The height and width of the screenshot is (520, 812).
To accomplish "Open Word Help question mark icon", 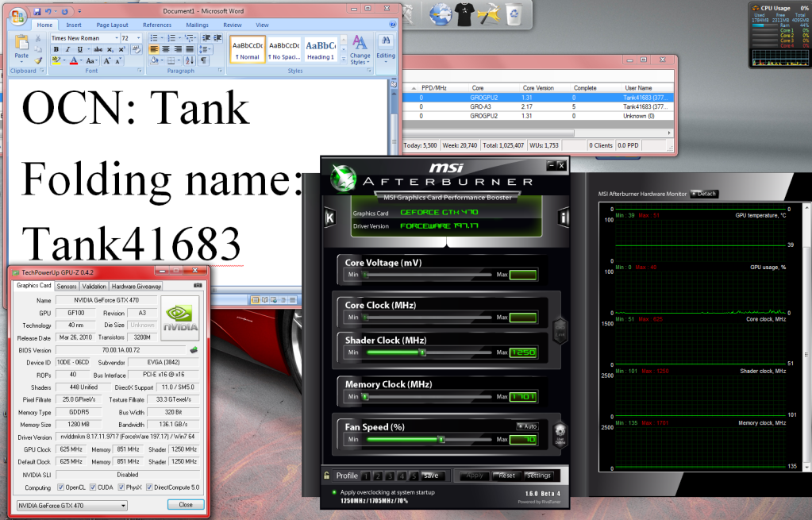I will point(393,25).
